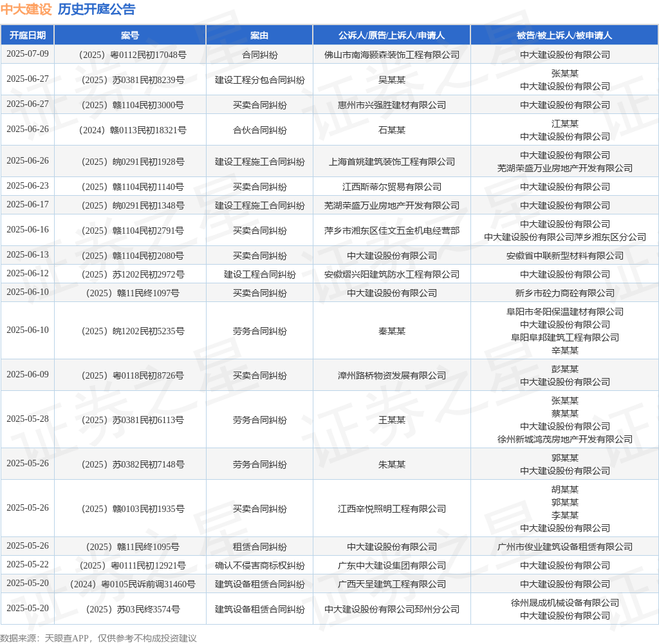Click plaintiff 石某某
The height and width of the screenshot is (644, 659).
(x=392, y=130)
